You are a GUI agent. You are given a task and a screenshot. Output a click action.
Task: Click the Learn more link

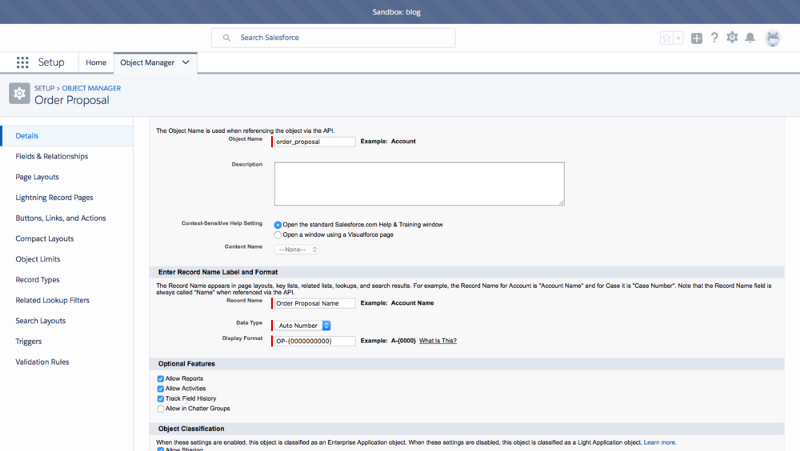tap(660, 442)
